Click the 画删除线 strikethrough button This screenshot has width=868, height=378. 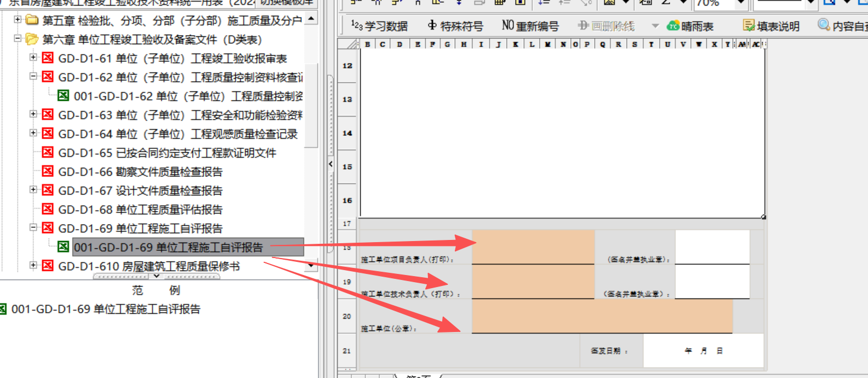tap(606, 26)
